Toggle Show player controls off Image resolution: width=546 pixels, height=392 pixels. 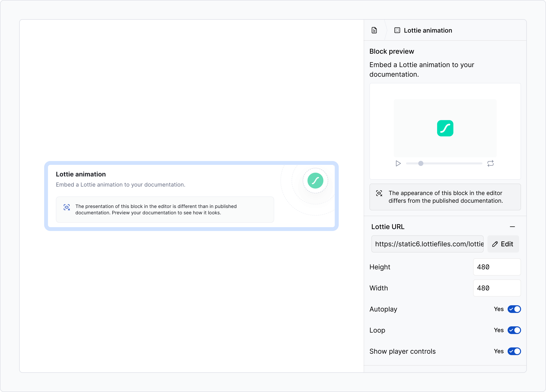pos(514,351)
